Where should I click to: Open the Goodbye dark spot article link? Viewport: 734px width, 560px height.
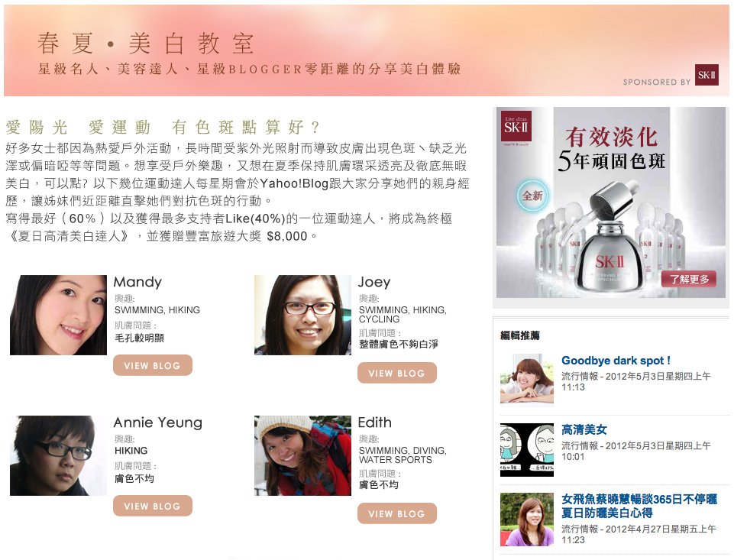click(616, 361)
